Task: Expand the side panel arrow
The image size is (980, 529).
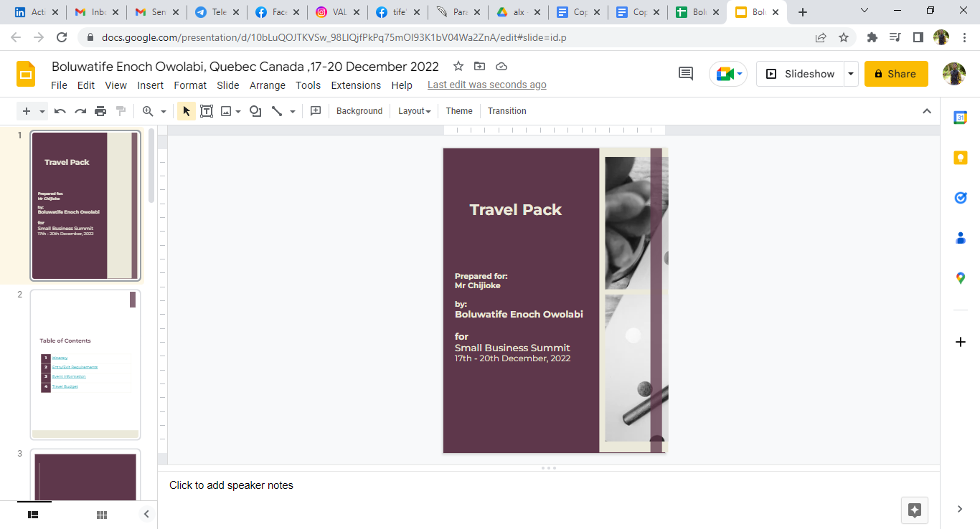Action: [960, 509]
